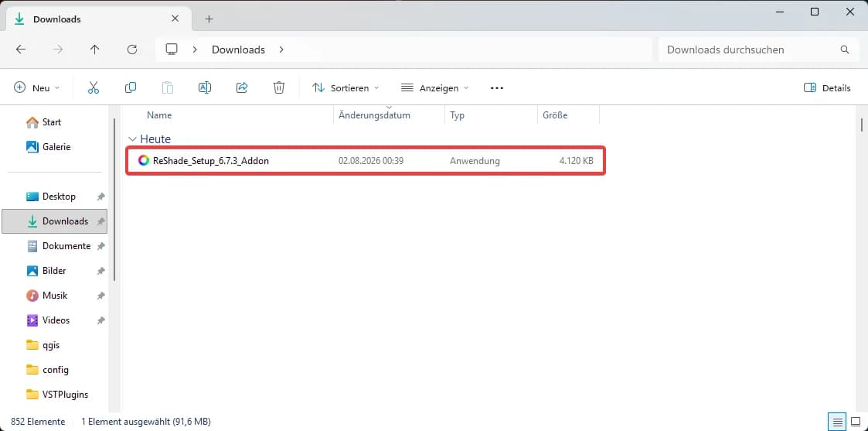The height and width of the screenshot is (431, 868).
Task: Click Downloads in the address bar
Action: [238, 50]
